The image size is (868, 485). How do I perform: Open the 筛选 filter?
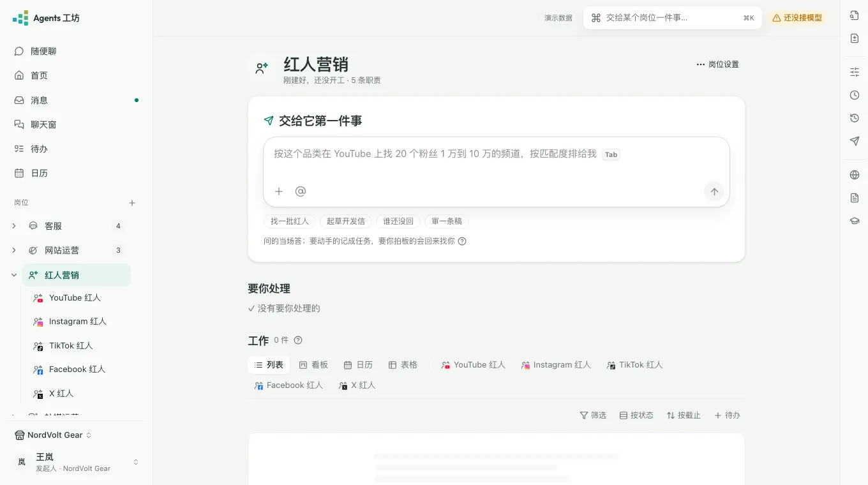[593, 415]
